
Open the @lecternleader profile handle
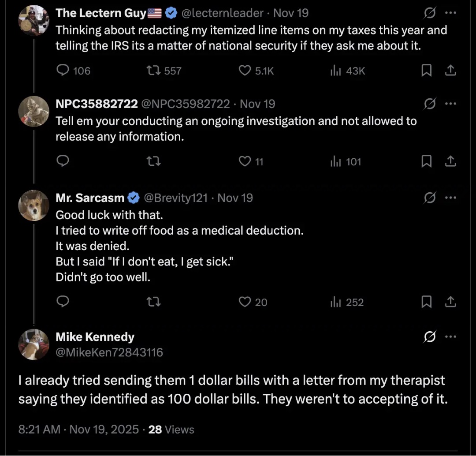tap(223, 13)
